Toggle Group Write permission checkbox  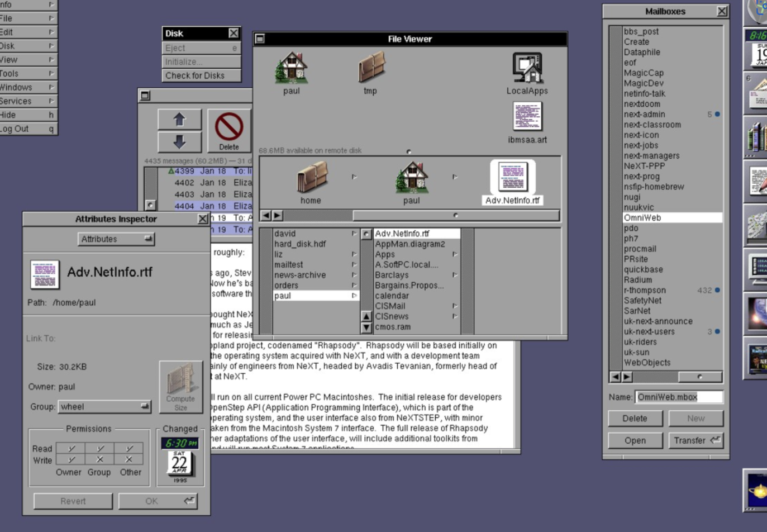[99, 459]
